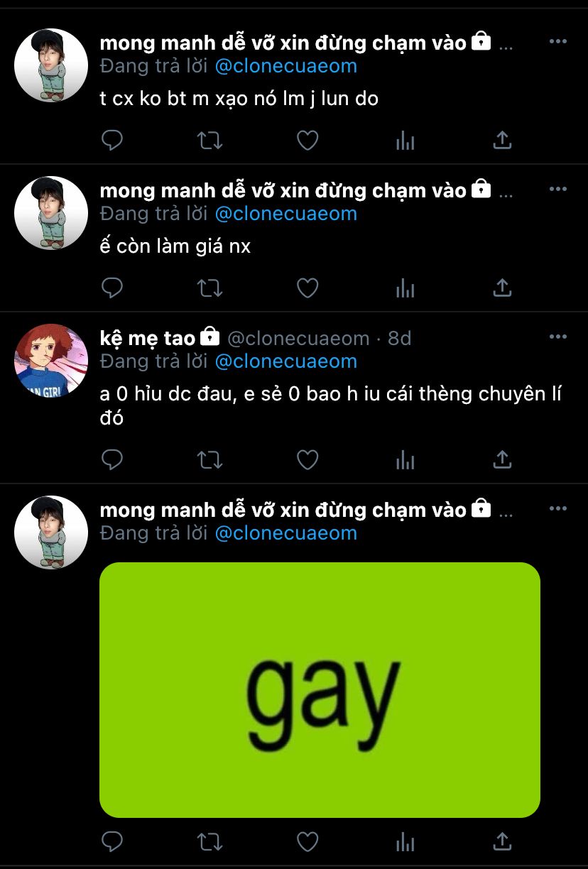Like the "ế còn làm giá nx" tweet
The height and width of the screenshot is (869, 588).
point(307,288)
